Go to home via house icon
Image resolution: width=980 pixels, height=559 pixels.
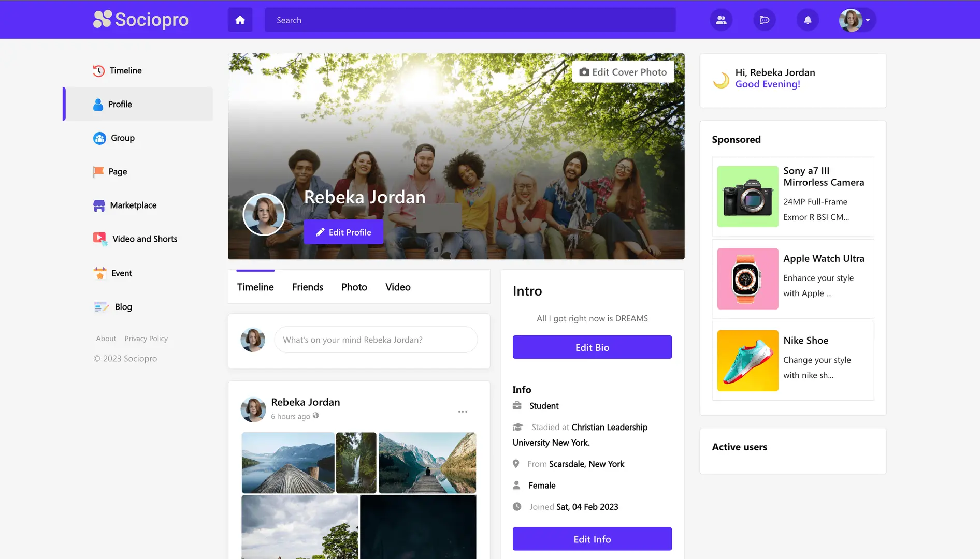coord(240,20)
